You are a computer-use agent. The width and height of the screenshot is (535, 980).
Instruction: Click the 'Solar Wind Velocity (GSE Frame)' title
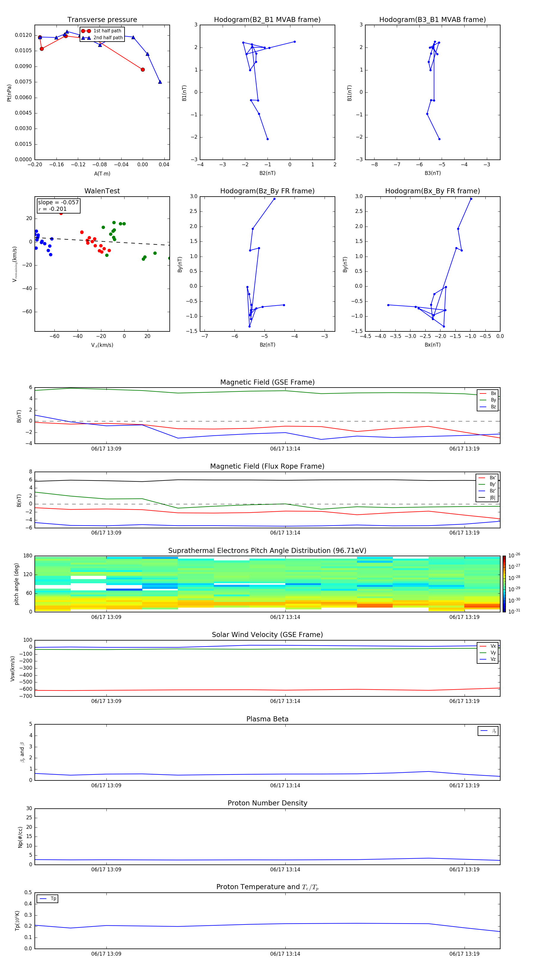[x=267, y=635]
